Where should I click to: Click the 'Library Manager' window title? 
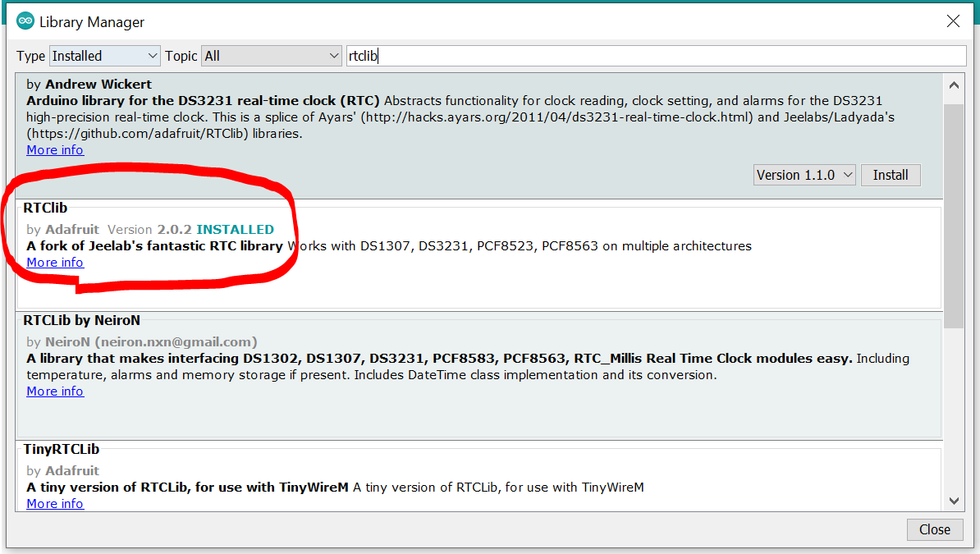click(x=92, y=22)
